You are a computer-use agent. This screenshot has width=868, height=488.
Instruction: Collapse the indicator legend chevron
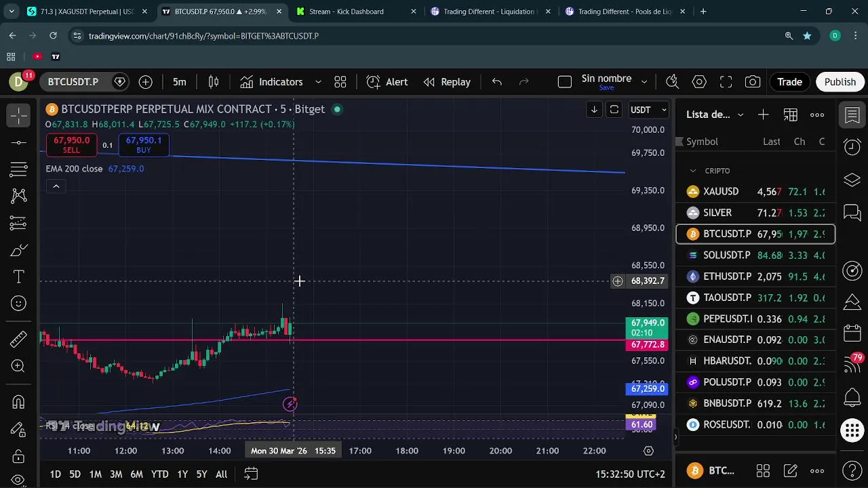(x=56, y=186)
